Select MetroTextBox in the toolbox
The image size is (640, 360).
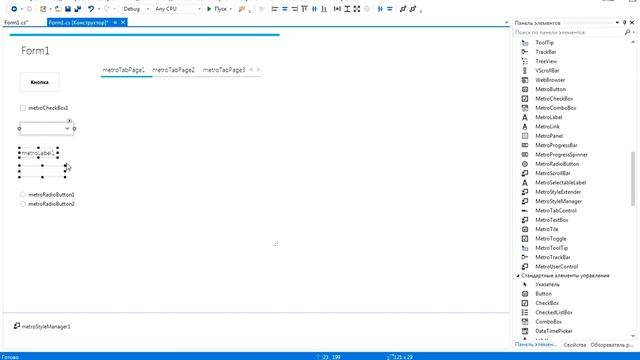[x=551, y=220]
